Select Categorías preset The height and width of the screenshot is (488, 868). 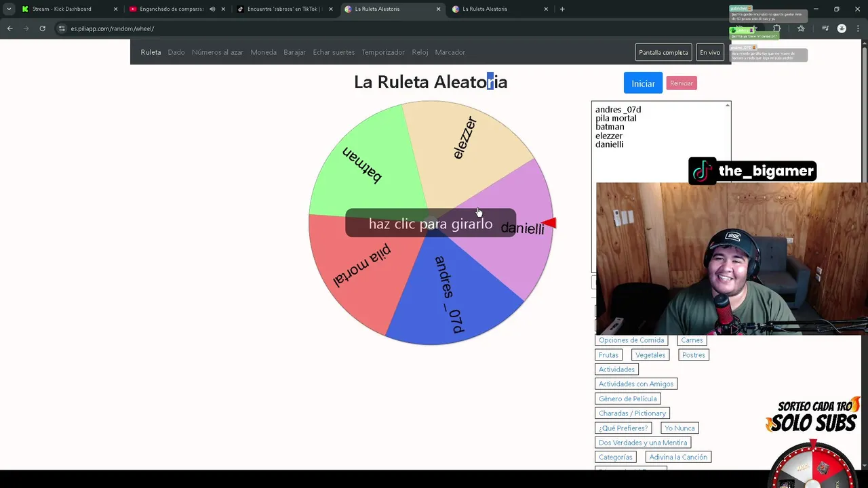point(615,457)
